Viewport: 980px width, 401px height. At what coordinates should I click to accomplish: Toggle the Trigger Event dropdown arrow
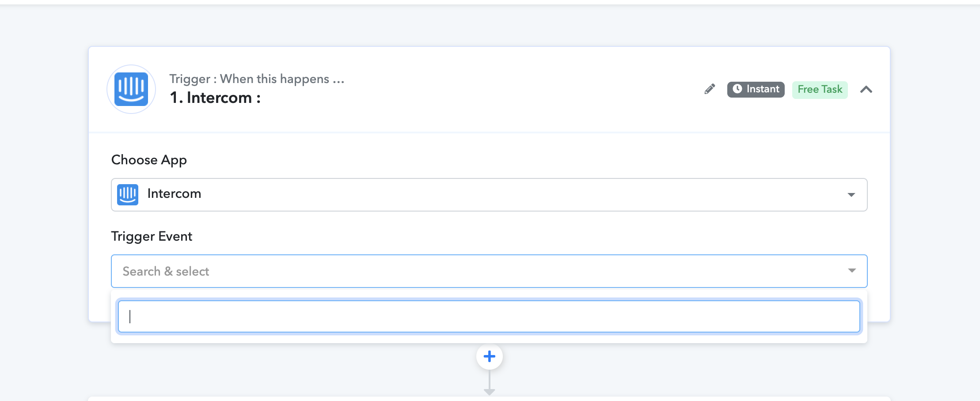[852, 270]
